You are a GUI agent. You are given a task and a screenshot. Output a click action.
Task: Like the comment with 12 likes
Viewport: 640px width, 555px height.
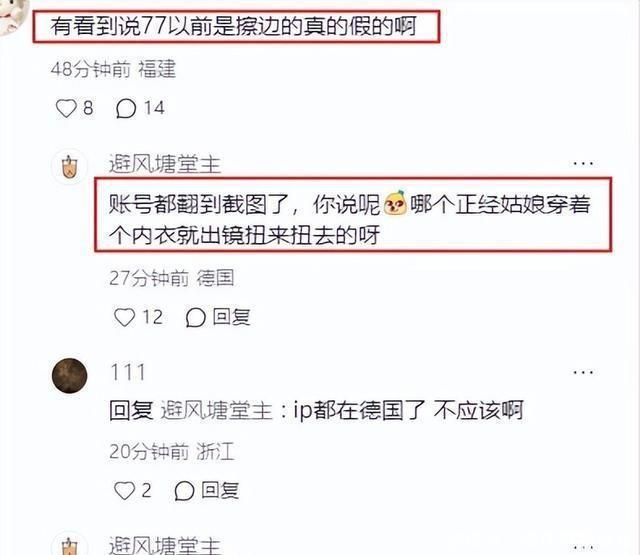[x=124, y=317]
